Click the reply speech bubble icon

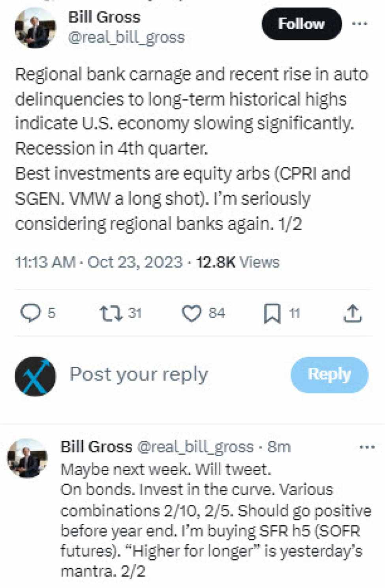tap(30, 314)
